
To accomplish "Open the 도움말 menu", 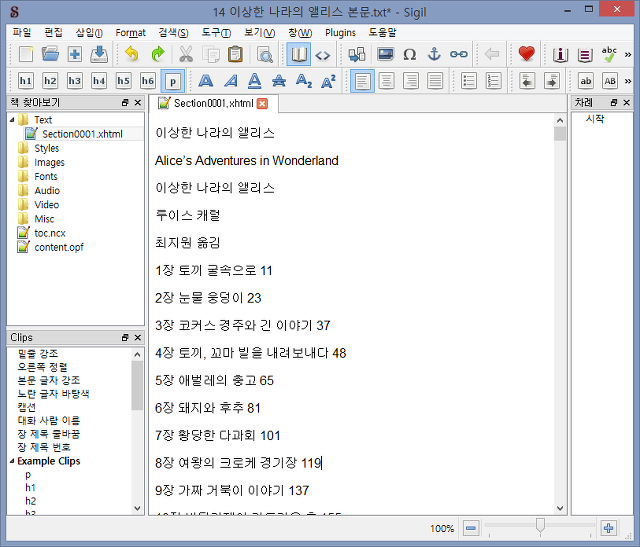I will [382, 32].
